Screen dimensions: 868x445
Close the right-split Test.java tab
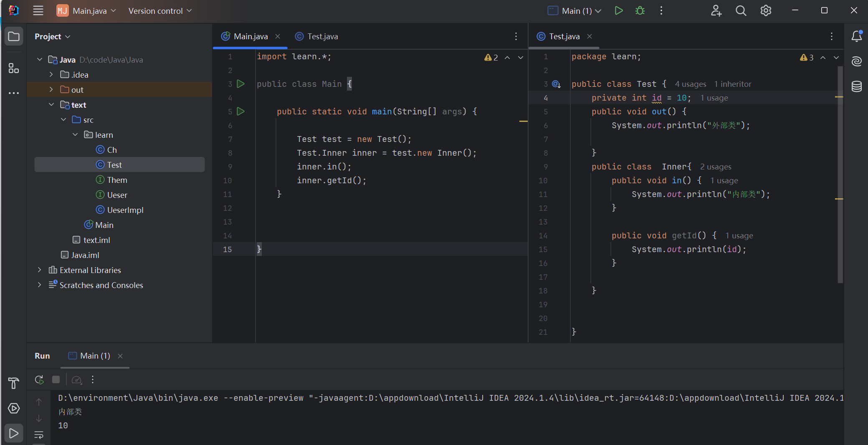click(590, 36)
